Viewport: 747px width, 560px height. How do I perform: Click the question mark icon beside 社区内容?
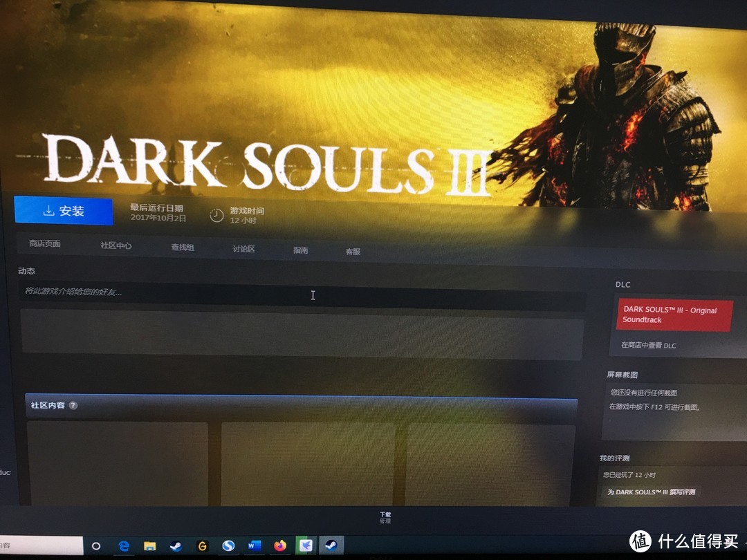point(73,406)
